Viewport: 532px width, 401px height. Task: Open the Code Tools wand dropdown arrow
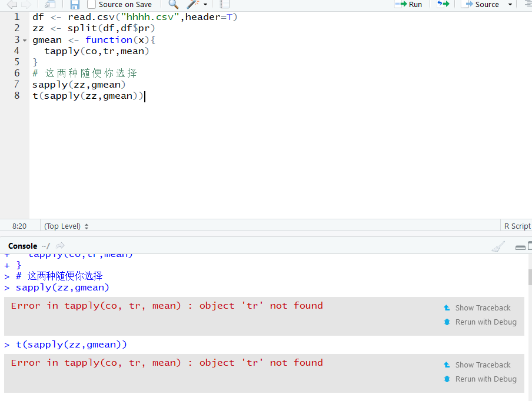205,5
